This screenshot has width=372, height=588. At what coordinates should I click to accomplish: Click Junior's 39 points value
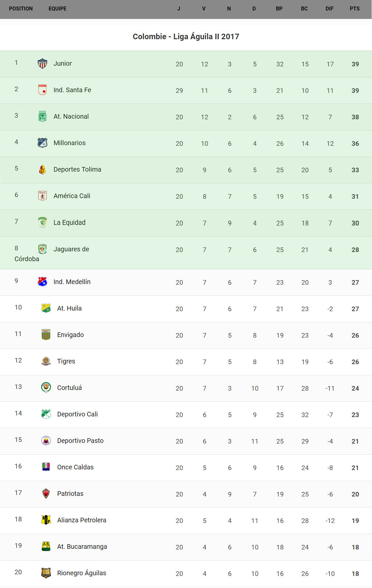pos(355,64)
